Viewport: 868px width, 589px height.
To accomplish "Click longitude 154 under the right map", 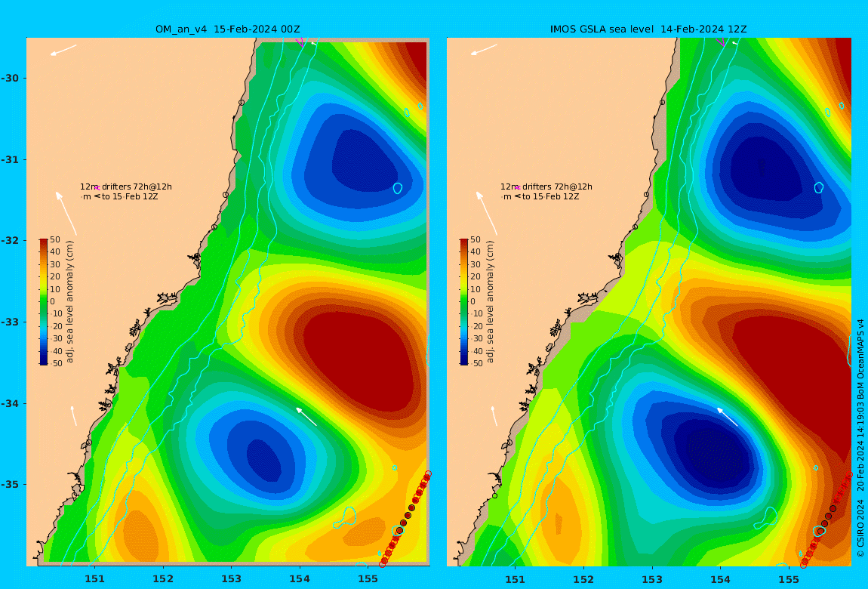I will [720, 579].
